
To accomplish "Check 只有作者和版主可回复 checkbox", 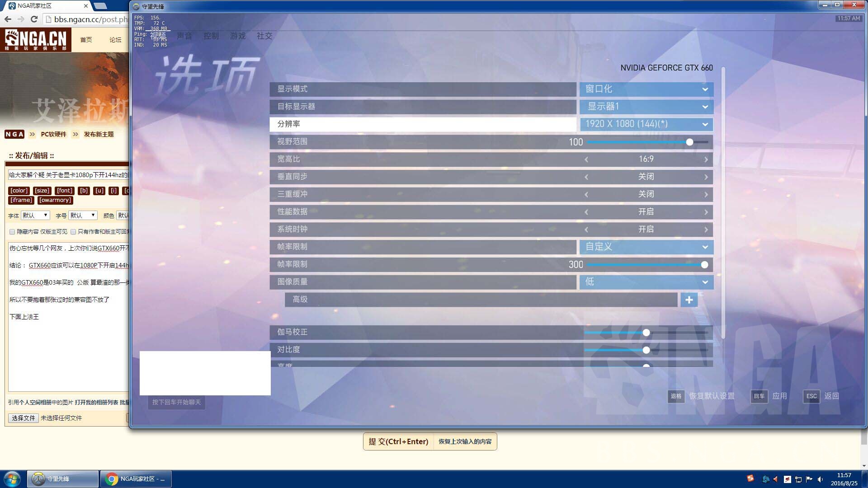I will click(73, 232).
